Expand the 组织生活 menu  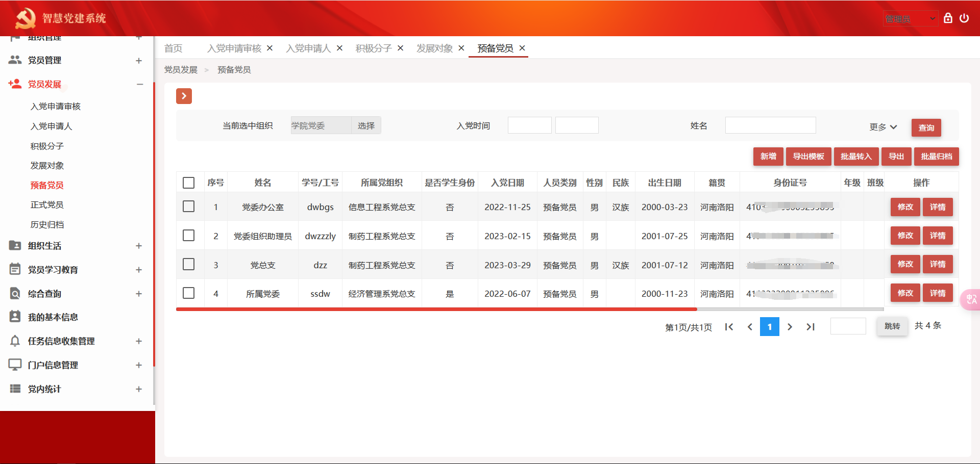139,246
